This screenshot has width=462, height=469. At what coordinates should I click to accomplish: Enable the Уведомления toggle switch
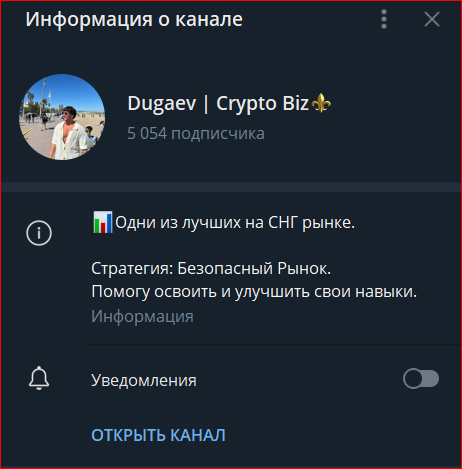coord(421,379)
